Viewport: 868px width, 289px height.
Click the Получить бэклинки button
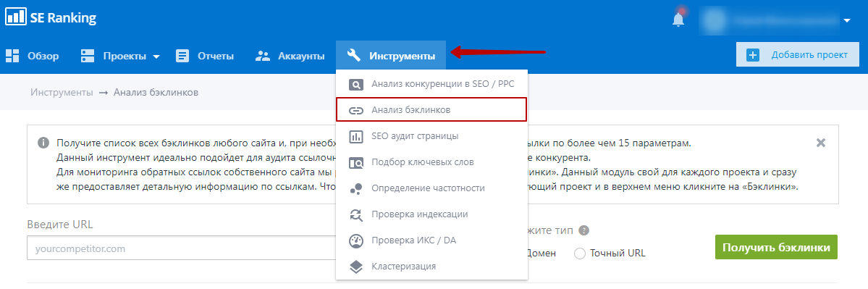point(776,247)
